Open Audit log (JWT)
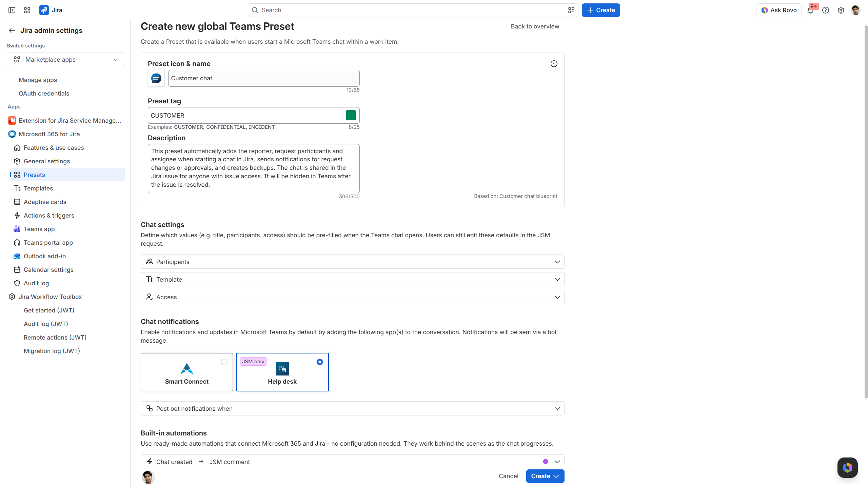This screenshot has height=488, width=868. (x=46, y=324)
